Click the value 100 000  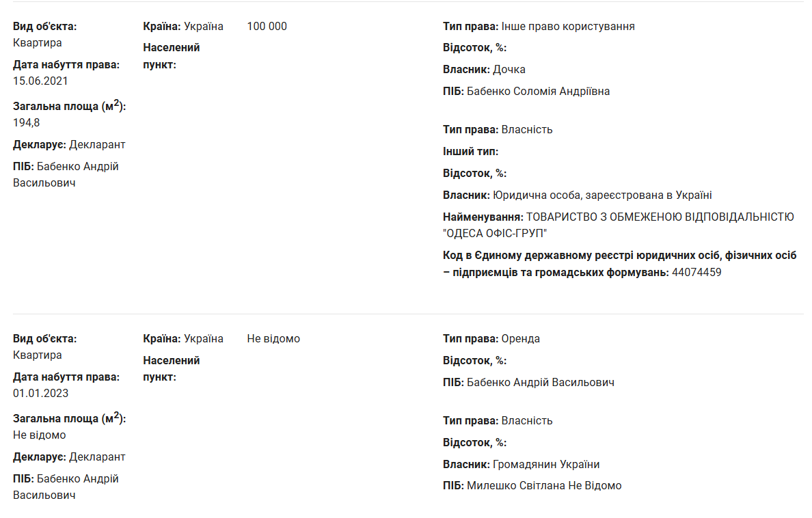[267, 27]
